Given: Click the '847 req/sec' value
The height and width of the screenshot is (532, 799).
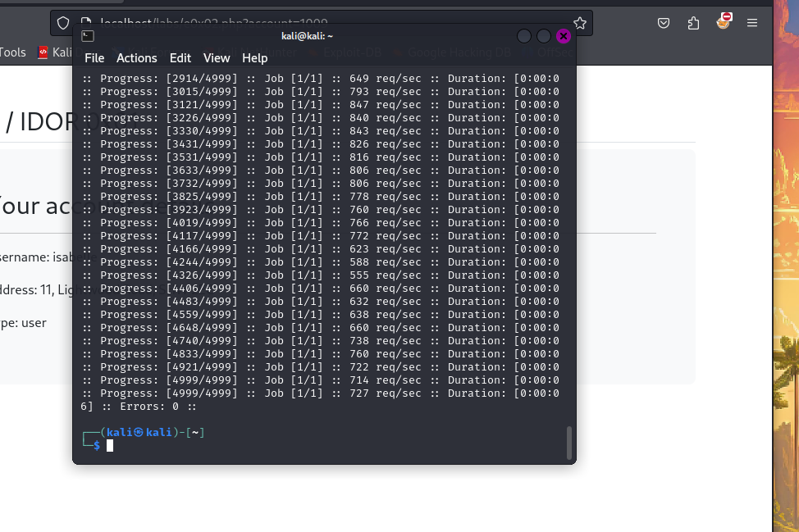Looking at the screenshot, I should coord(386,104).
